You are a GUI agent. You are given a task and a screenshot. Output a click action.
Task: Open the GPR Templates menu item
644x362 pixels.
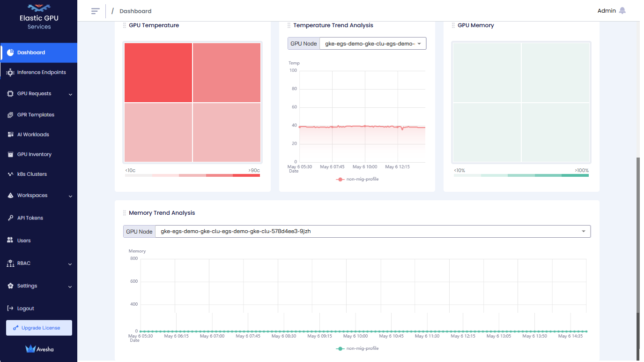(x=36, y=115)
